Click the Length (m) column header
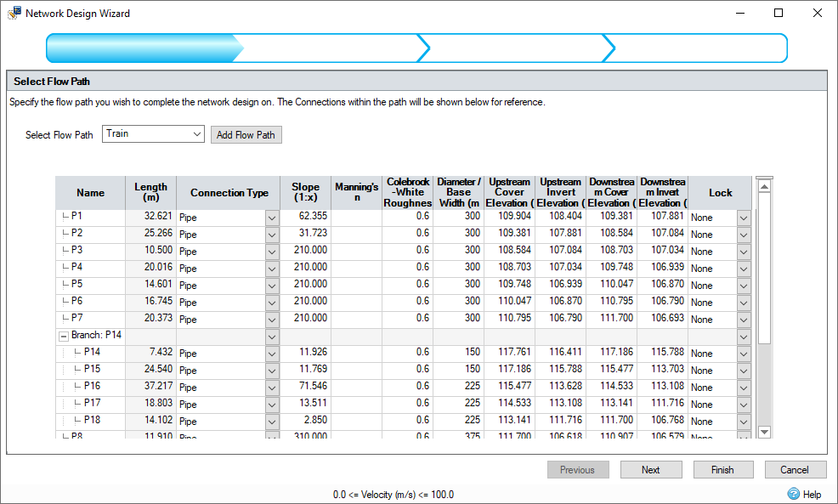 click(x=150, y=192)
